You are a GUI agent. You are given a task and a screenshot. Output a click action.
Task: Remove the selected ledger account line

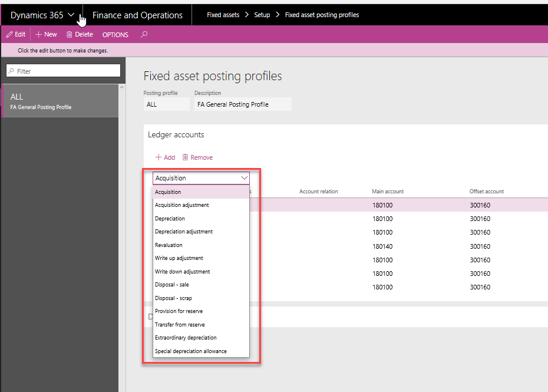tap(197, 157)
